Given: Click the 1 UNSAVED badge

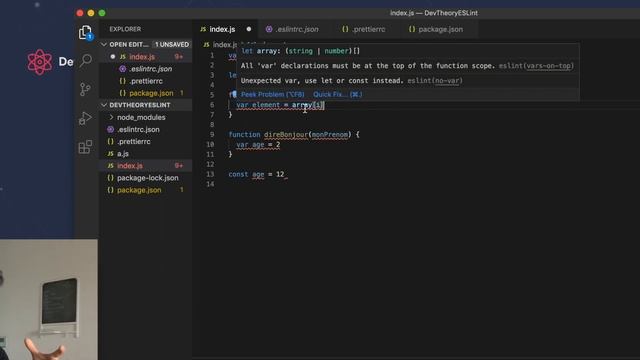Looking at the screenshot, I should pyautogui.click(x=172, y=44).
